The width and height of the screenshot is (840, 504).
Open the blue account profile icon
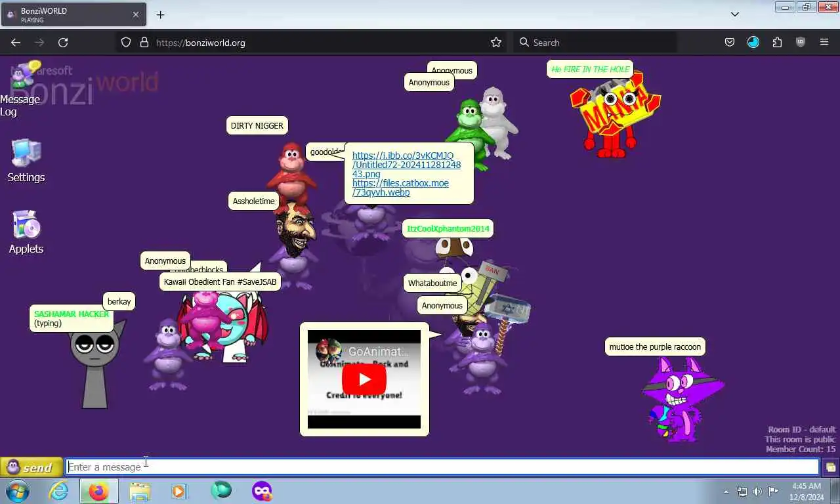(753, 43)
